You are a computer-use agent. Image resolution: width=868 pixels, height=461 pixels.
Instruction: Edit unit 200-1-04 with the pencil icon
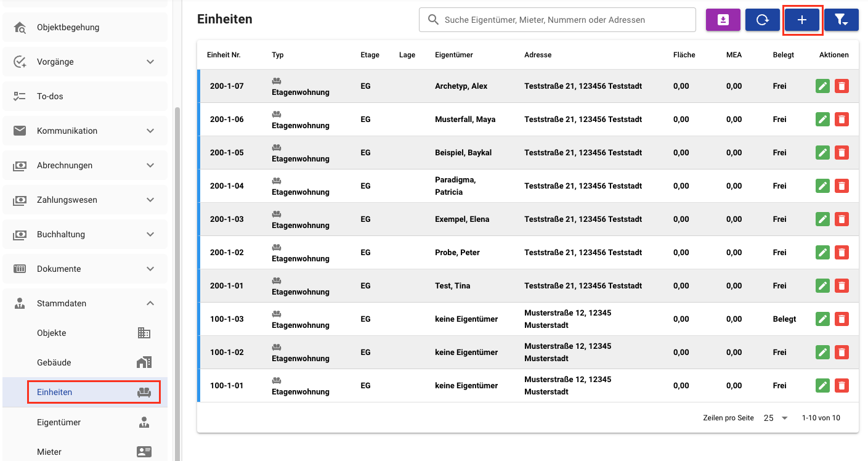coord(822,186)
